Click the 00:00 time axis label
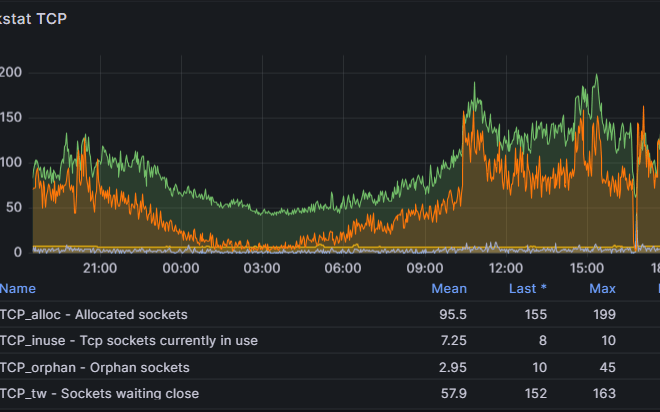The image size is (660, 412). (x=181, y=268)
